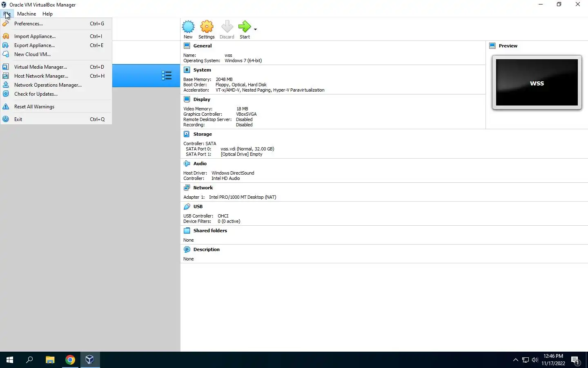Viewport: 588px width, 368px height.
Task: Open Host Network Manager
Action: [56, 76]
